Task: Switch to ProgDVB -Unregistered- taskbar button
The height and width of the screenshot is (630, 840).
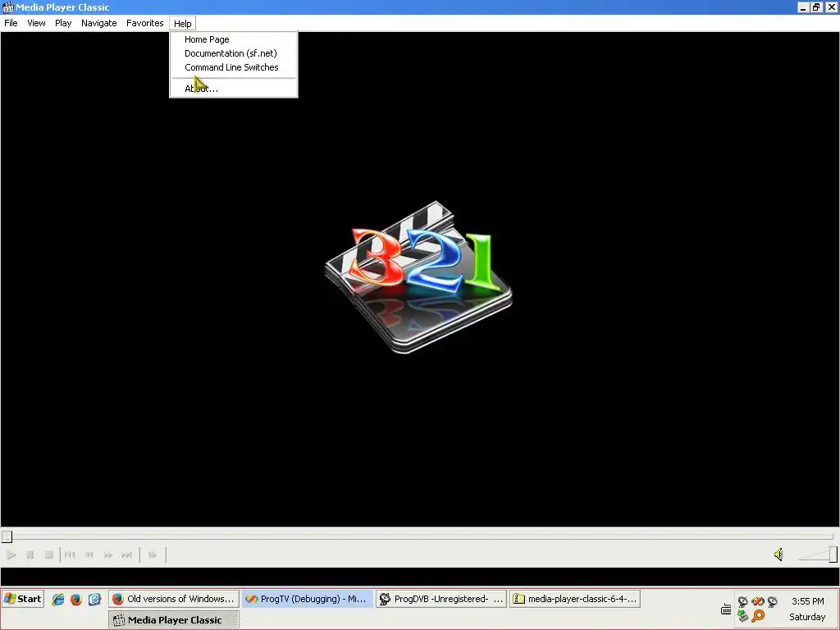Action: 441,599
